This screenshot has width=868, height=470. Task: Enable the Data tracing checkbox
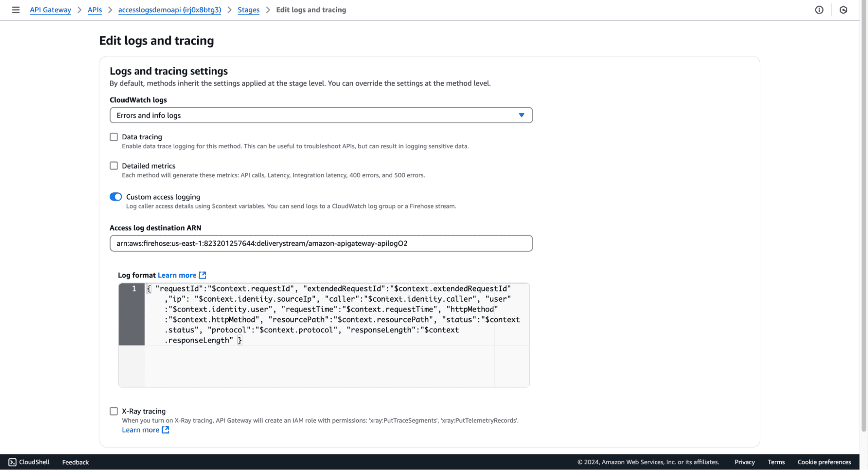click(x=114, y=137)
